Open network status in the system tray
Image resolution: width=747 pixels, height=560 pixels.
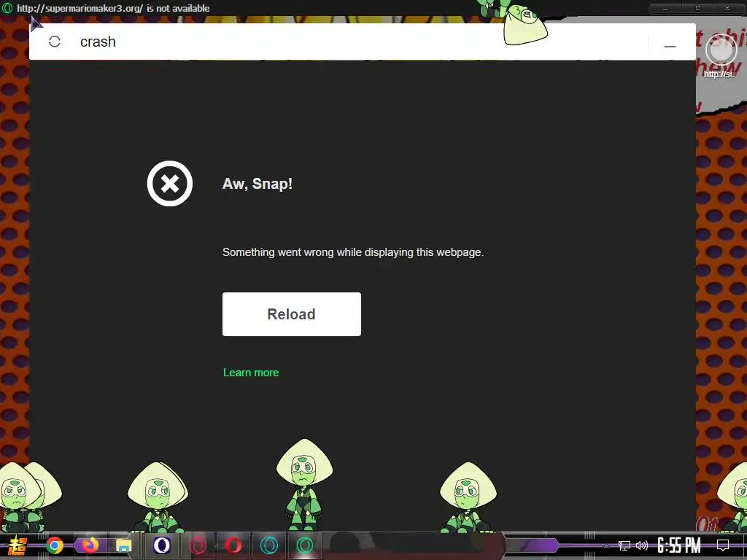click(624, 545)
